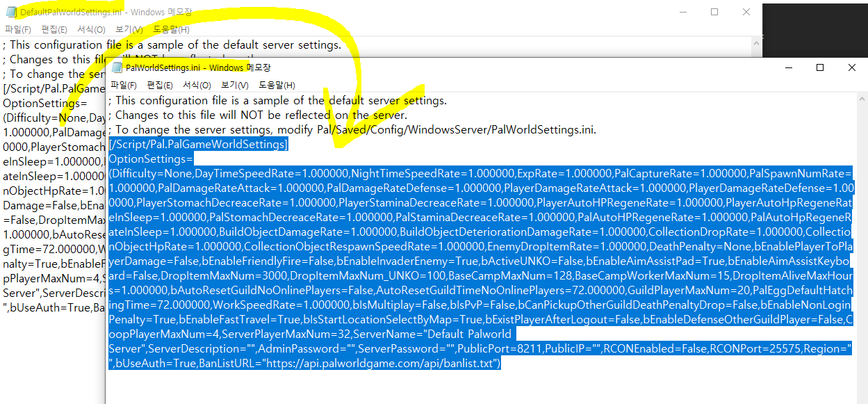Open 서식(O) menu in PalWorldSettings.ini window
The width and height of the screenshot is (868, 404).
(x=197, y=85)
